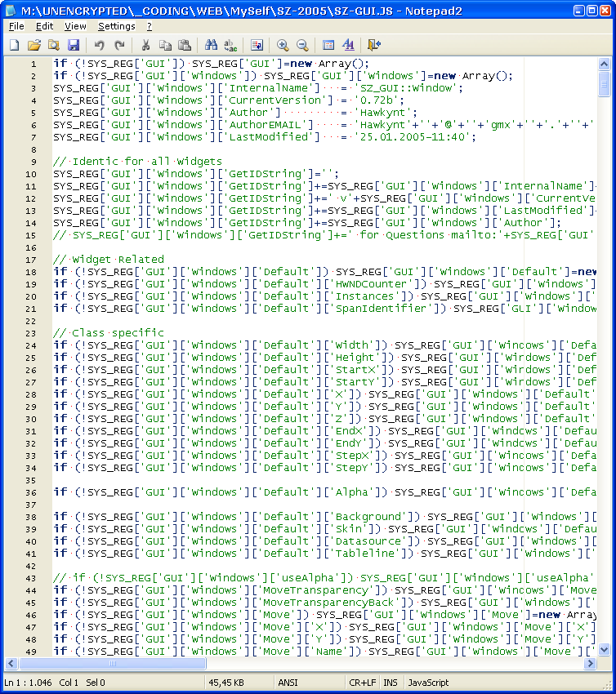Open Find with the binoculars icon

tap(211, 45)
